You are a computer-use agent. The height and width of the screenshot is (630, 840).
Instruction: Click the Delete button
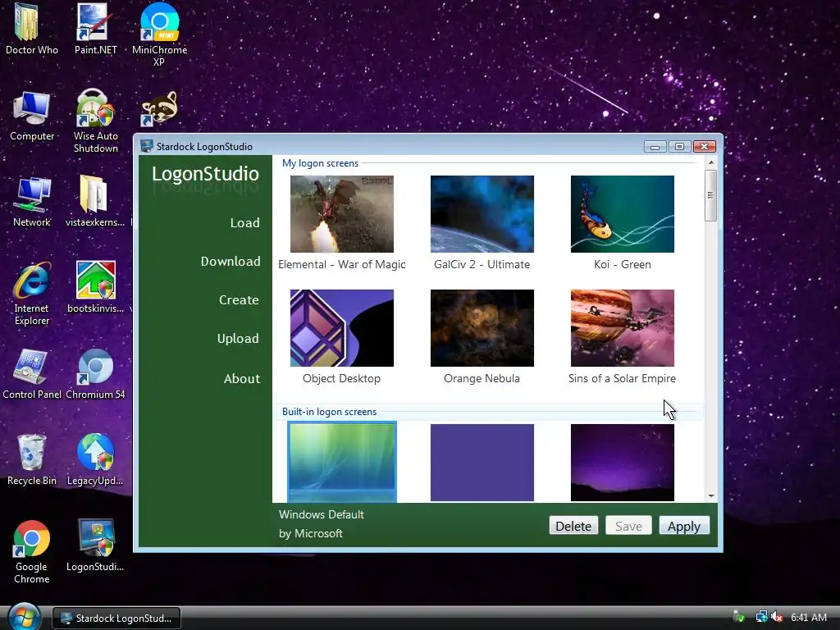coord(573,526)
